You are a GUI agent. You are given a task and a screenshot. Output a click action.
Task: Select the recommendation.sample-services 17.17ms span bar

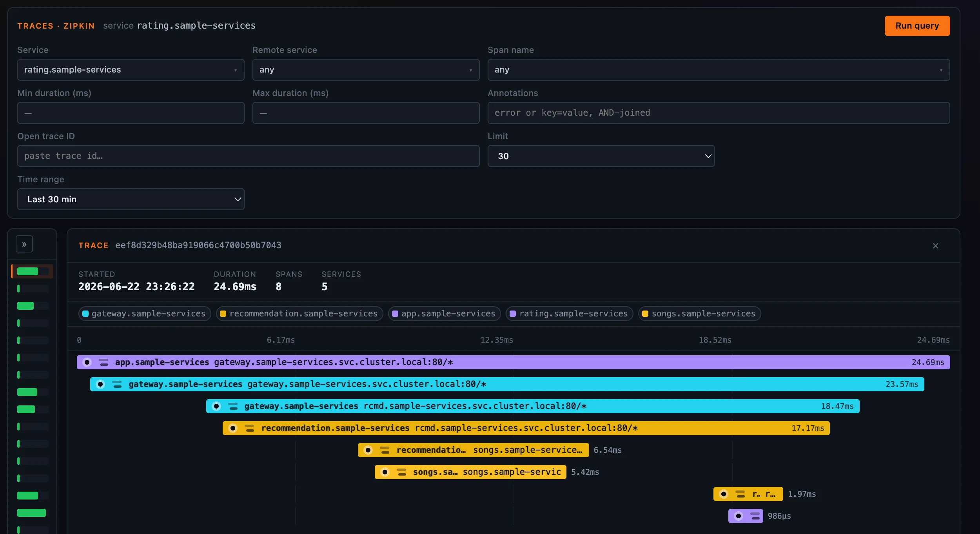pyautogui.click(x=526, y=428)
